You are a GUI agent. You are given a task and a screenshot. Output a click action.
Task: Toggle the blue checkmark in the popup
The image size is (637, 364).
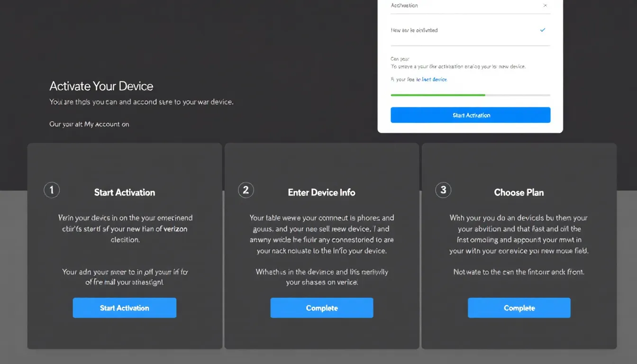[x=543, y=30]
